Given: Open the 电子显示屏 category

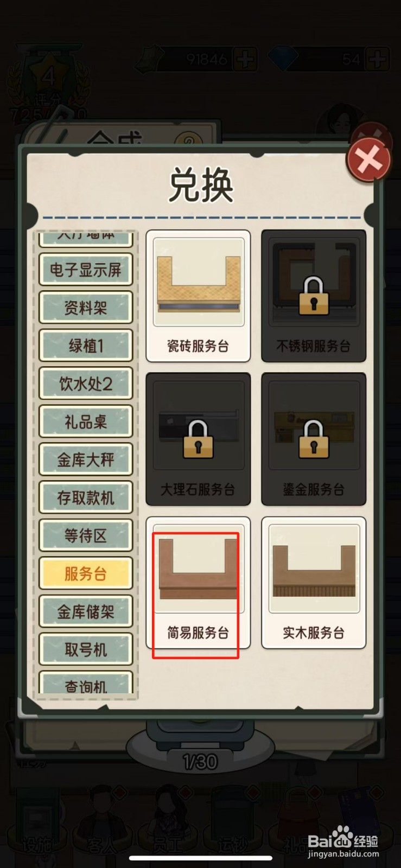Looking at the screenshot, I should 86,270.
